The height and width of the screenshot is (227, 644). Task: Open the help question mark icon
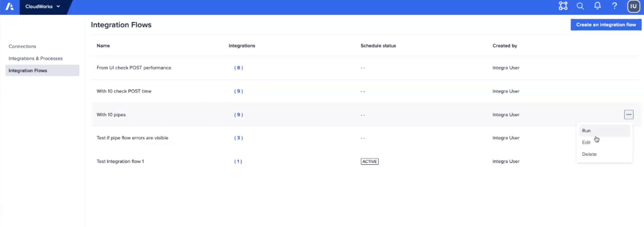tap(614, 6)
